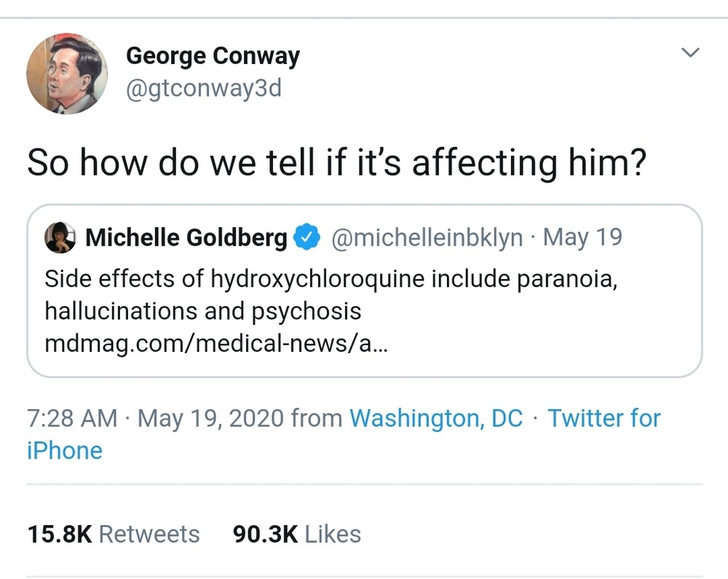
Task: Click the blue verified badge
Action: point(306,237)
